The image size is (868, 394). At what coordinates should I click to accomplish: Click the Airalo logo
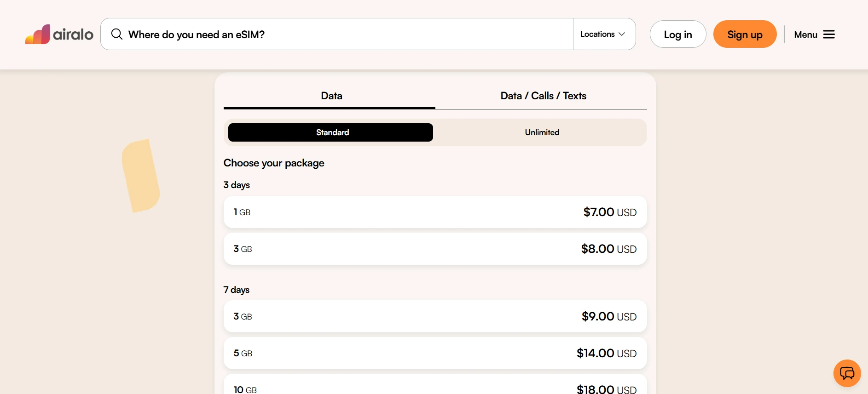point(39,34)
